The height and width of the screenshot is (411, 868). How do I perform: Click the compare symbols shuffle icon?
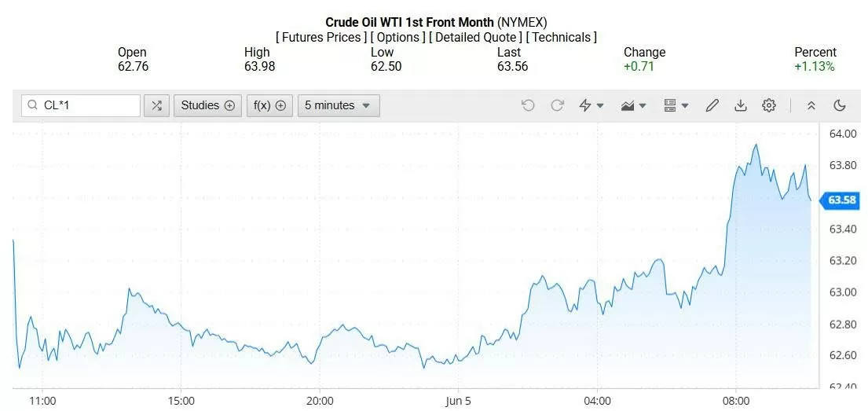[x=156, y=105]
